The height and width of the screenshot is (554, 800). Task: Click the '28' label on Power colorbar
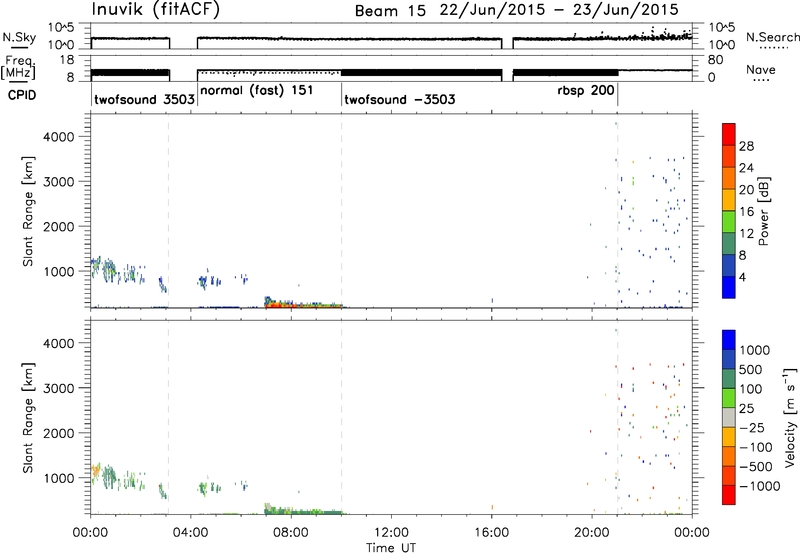click(746, 146)
